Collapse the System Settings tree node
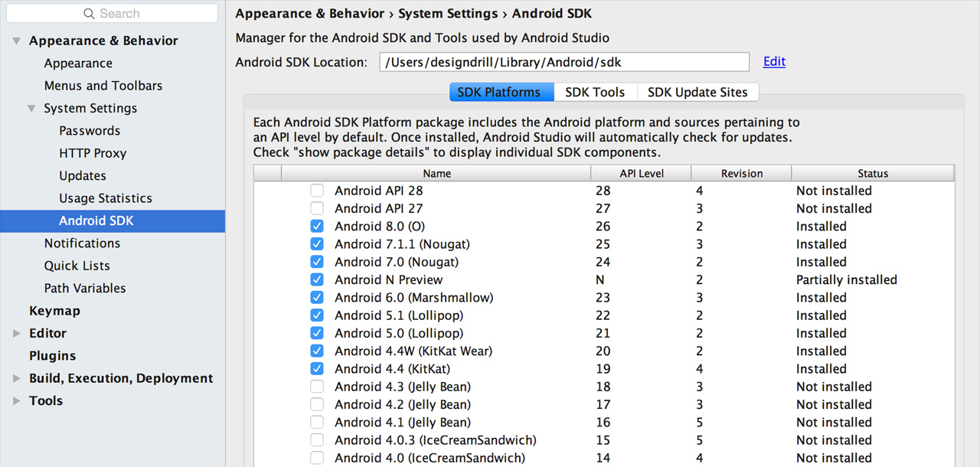 pos(31,109)
